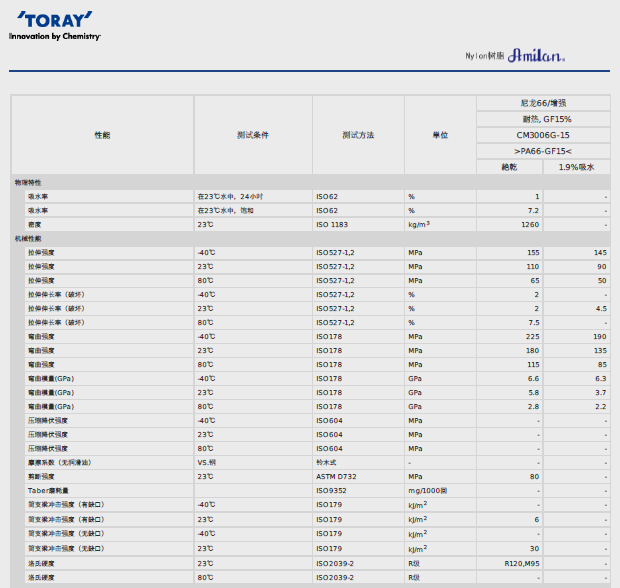Click the 耐热, GF15% header cell

tap(543, 119)
